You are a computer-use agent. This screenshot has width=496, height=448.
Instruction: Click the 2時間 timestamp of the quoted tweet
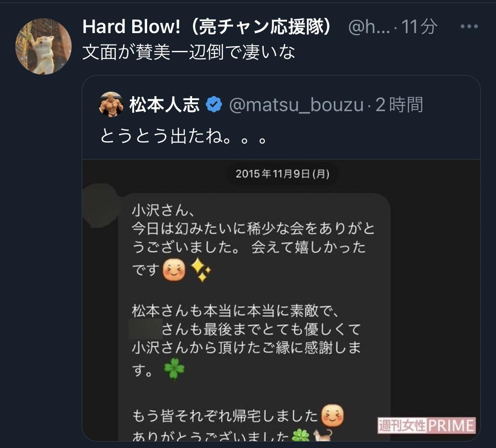pyautogui.click(x=399, y=105)
